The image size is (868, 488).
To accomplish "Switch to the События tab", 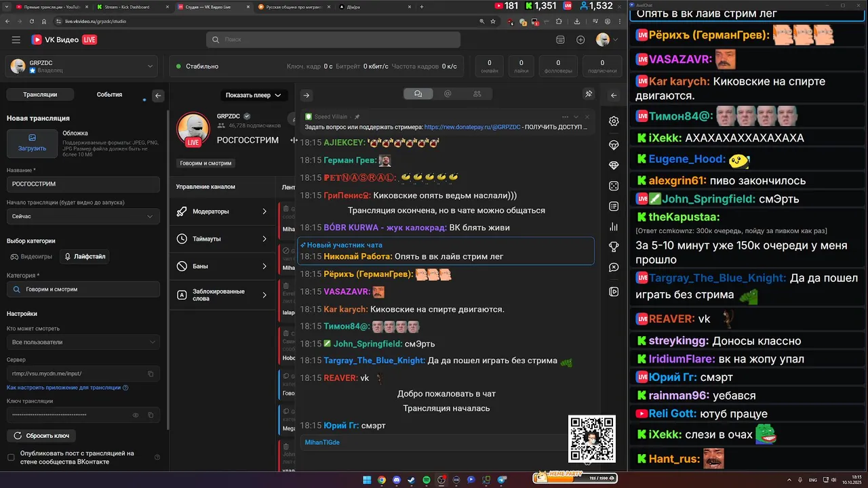I will [109, 95].
